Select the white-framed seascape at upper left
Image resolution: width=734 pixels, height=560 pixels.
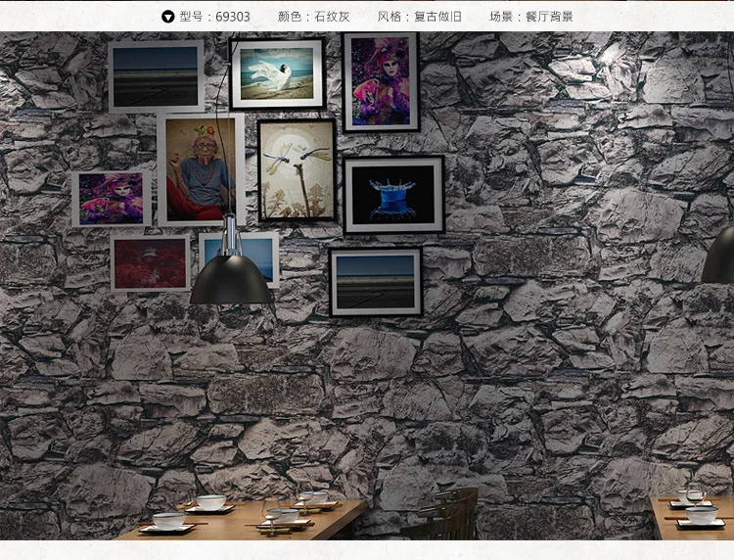point(156,76)
